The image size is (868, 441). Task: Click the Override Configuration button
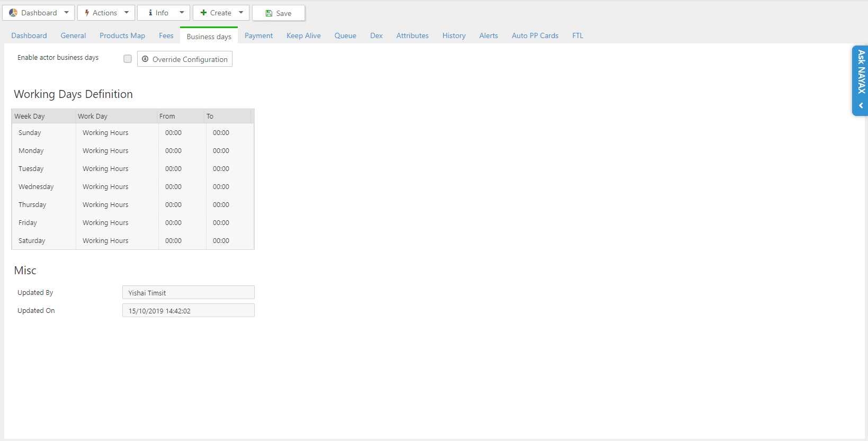[x=185, y=59]
